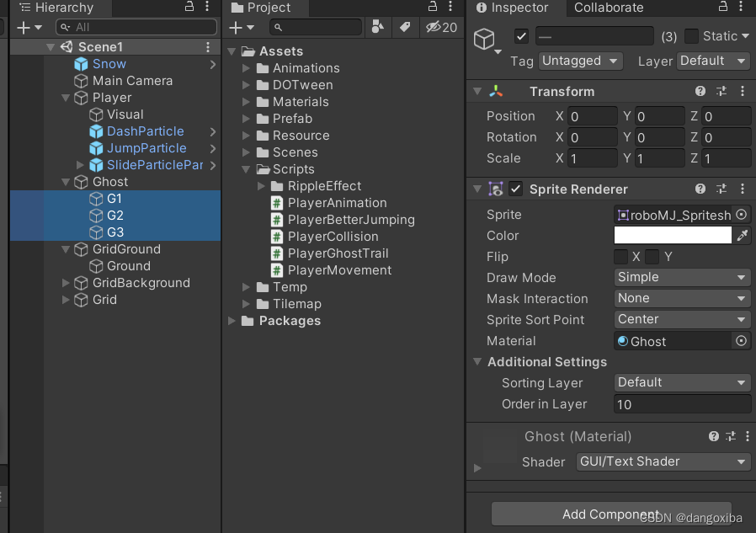Open Ghost Material kebab menu
Screen dimensions: 756x533
[748, 436]
